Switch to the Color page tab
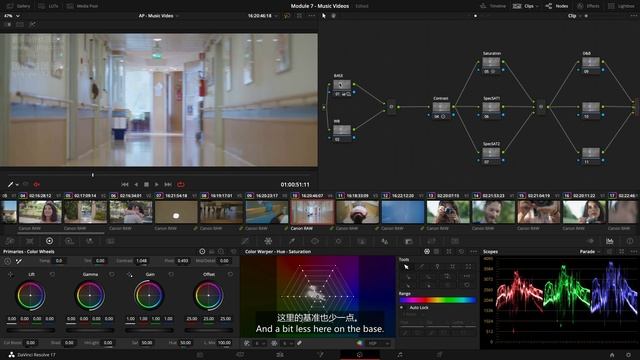 point(360,355)
